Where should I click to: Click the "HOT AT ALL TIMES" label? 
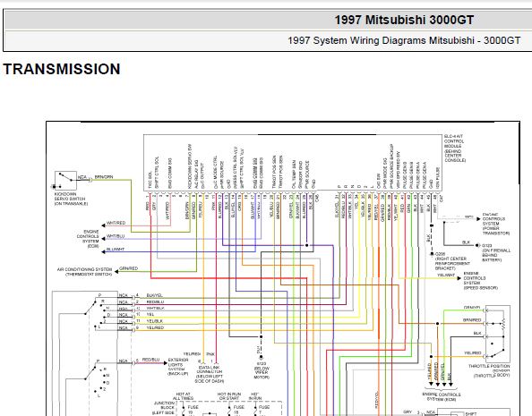pyautogui.click(x=184, y=396)
